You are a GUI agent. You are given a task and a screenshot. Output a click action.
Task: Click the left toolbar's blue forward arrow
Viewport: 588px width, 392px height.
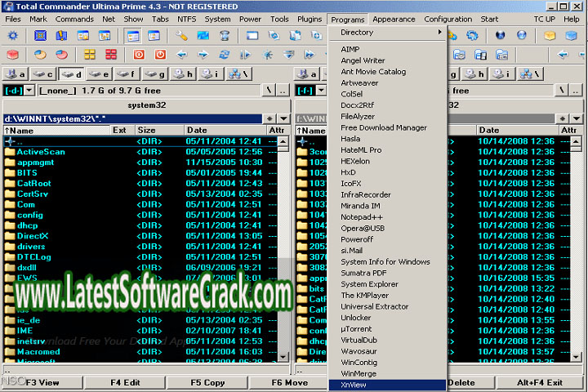(x=203, y=55)
